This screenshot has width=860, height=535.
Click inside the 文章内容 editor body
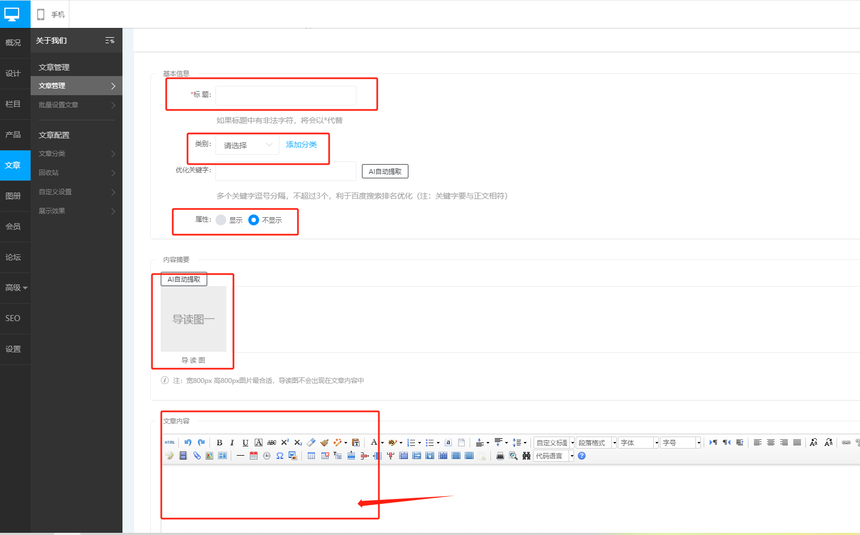510,497
